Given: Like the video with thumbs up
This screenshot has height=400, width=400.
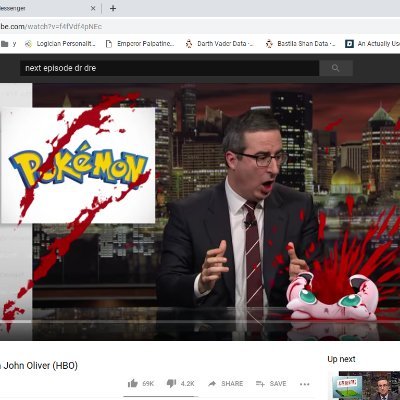Looking at the screenshot, I should tap(133, 383).
